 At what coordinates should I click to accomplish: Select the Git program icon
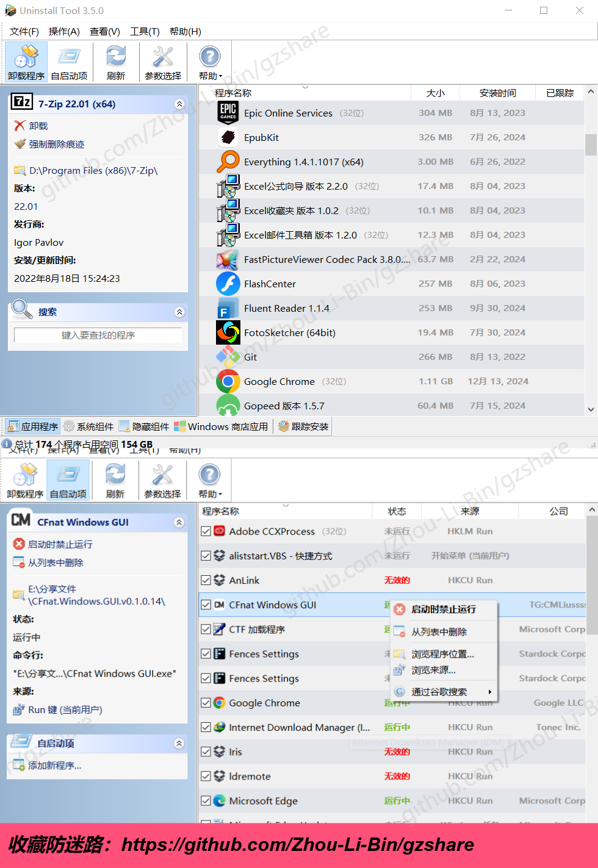(228, 357)
